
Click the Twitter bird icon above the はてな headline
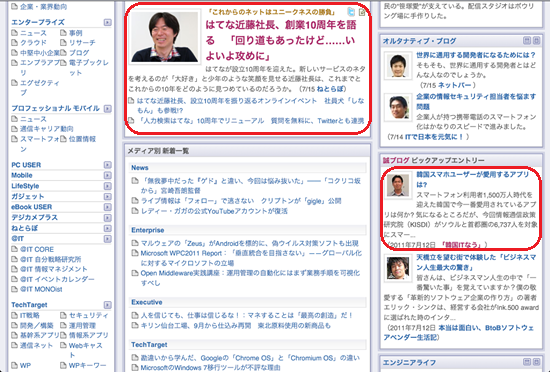351,12
